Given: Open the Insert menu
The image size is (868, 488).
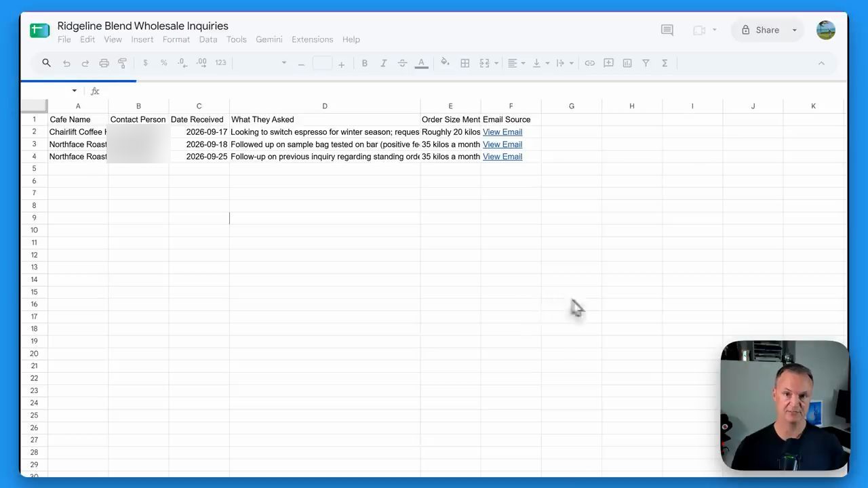Looking at the screenshot, I should [x=142, y=39].
